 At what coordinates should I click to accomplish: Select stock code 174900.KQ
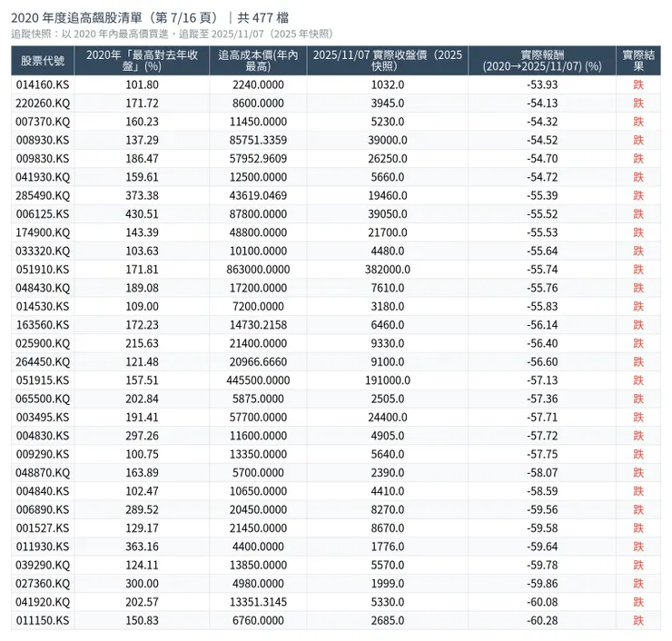(43, 232)
